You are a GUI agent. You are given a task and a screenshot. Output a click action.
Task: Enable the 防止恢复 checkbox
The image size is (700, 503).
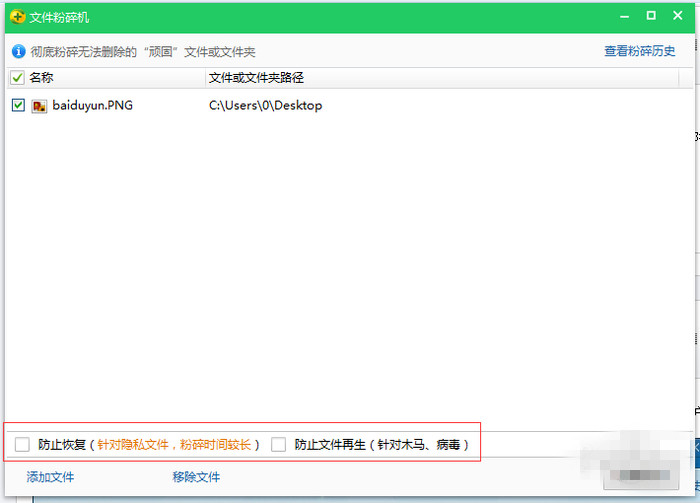pyautogui.click(x=22, y=445)
